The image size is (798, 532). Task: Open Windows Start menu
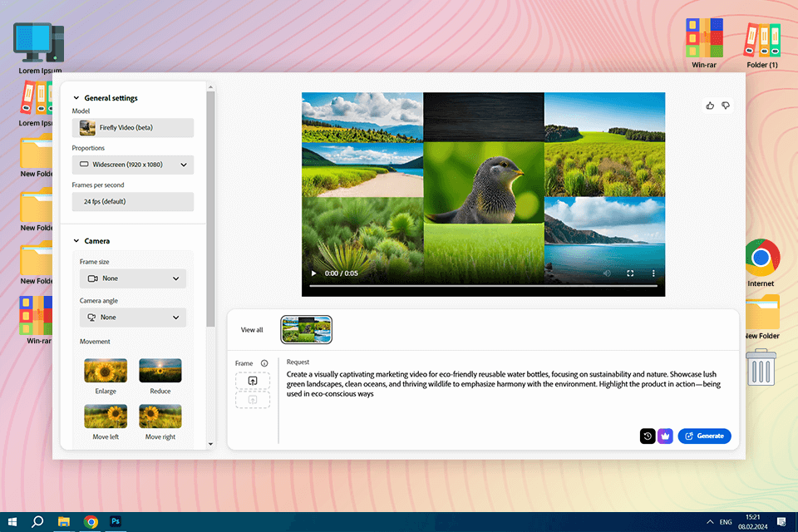coord(12,522)
